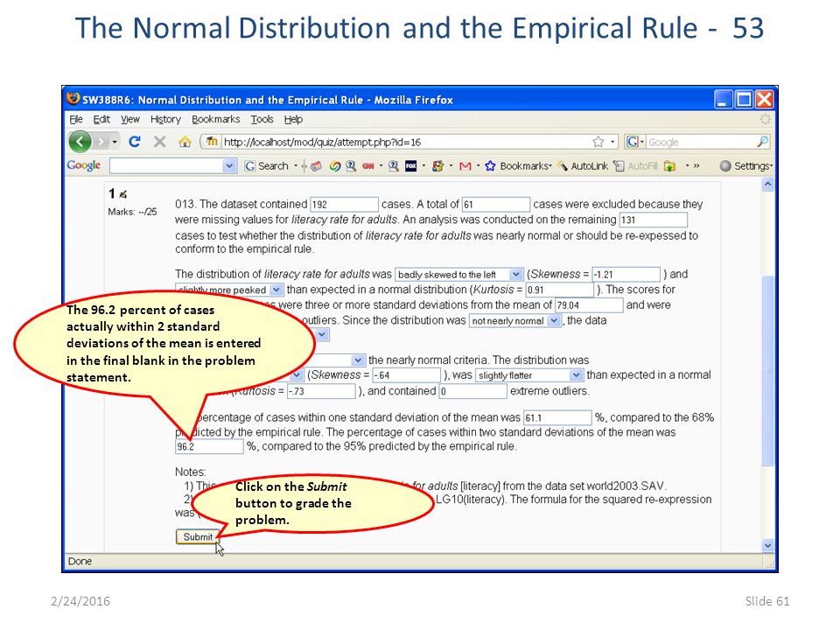Screen dimensions: 840x630
Task: Click the AutoFill toolbar button
Action: click(x=635, y=166)
